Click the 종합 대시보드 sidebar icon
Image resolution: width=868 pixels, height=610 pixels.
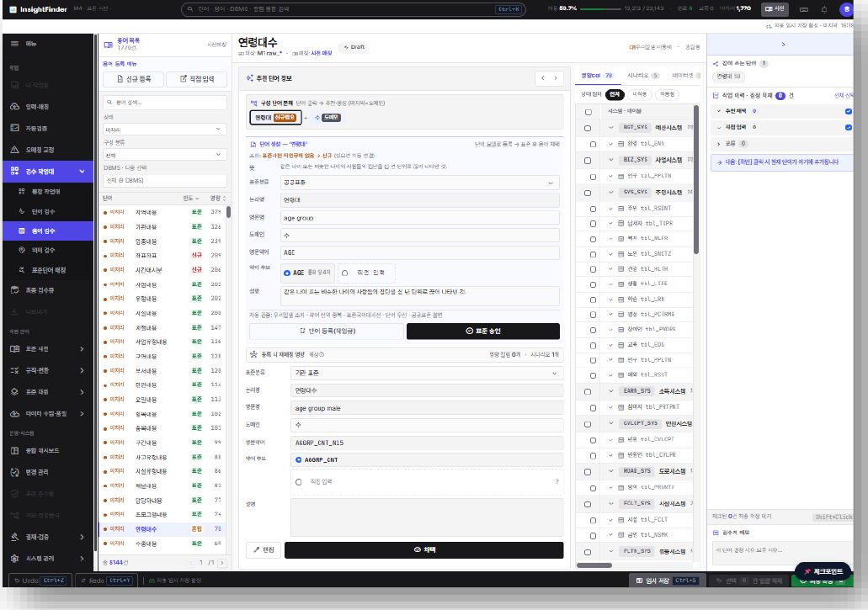point(15,450)
